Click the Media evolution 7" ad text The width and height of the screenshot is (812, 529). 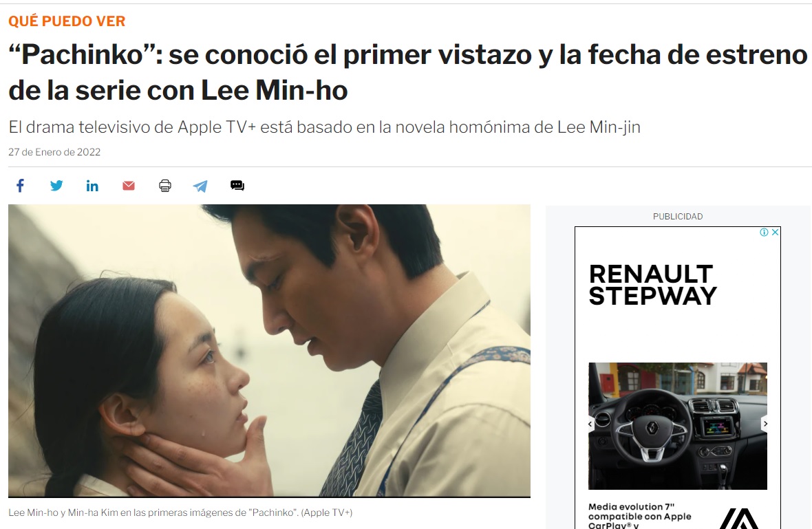coord(639,517)
